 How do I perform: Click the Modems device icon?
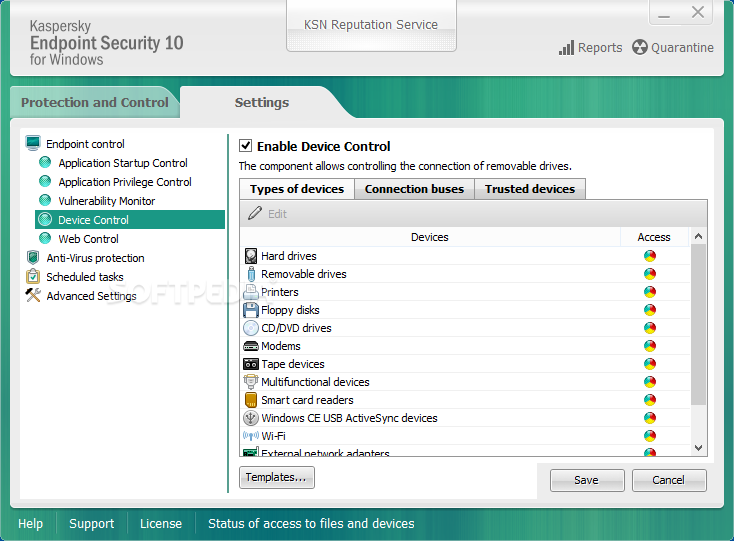251,346
